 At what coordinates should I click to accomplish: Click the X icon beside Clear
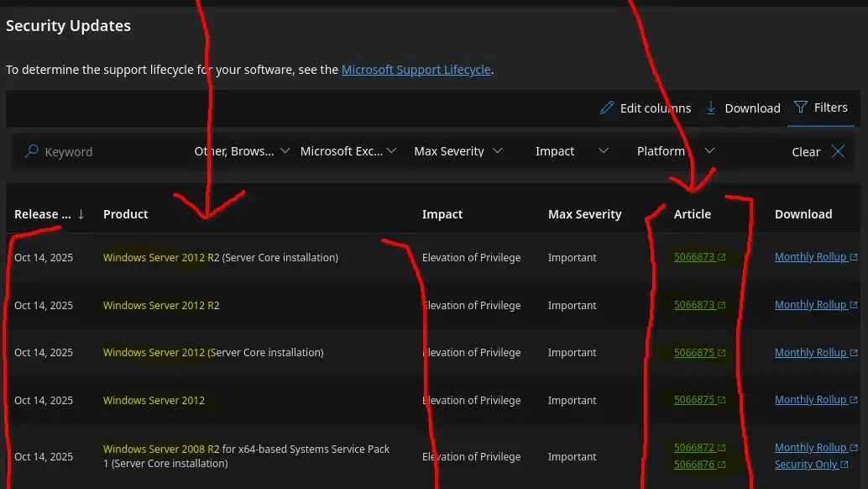[838, 151]
